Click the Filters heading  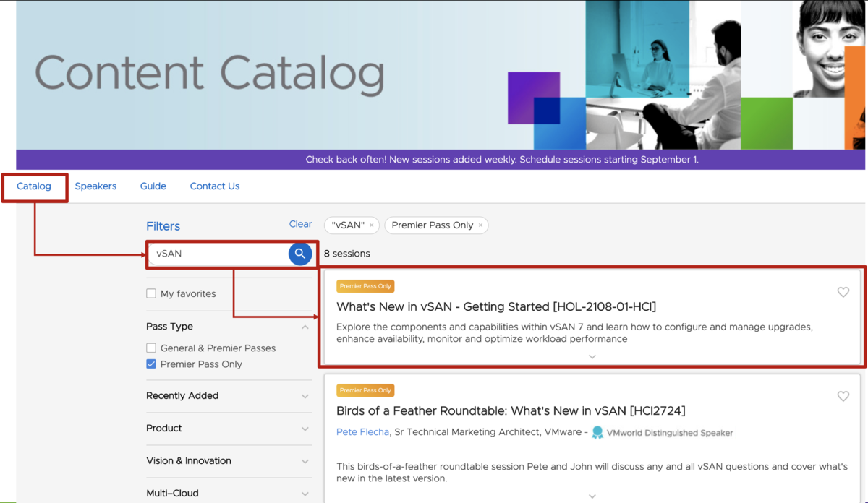click(x=163, y=226)
